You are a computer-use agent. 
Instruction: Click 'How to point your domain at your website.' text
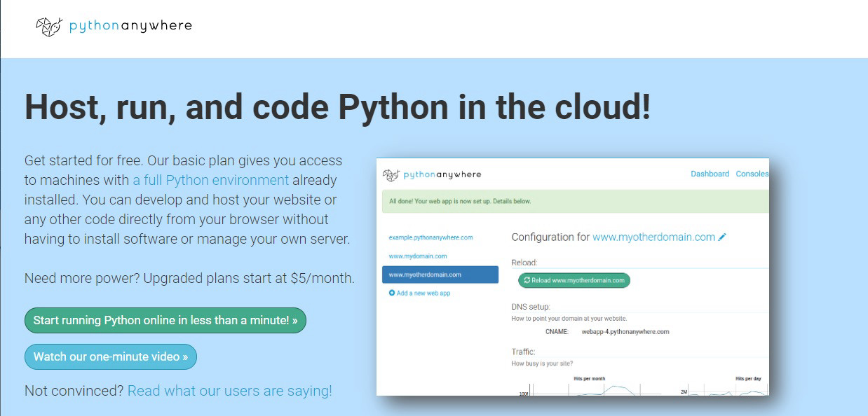pos(569,319)
